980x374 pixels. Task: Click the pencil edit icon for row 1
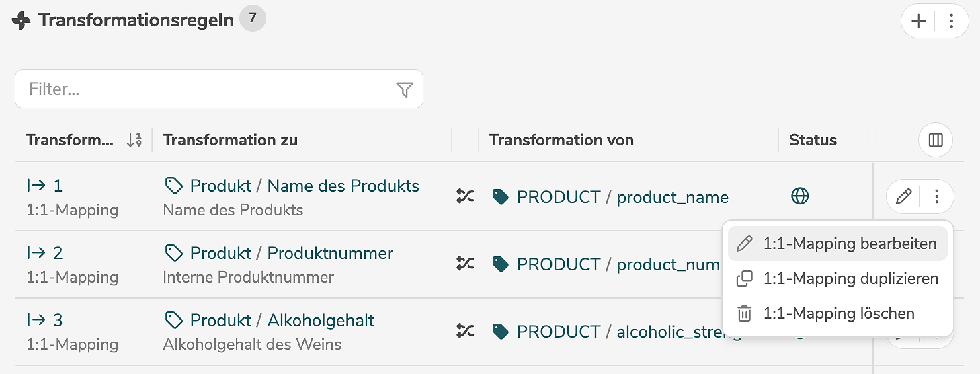click(904, 196)
